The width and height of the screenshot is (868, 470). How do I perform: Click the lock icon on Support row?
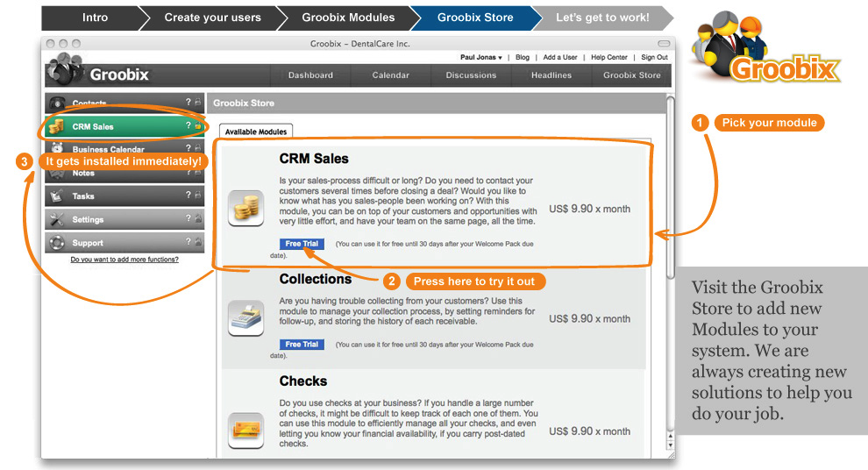(x=197, y=241)
